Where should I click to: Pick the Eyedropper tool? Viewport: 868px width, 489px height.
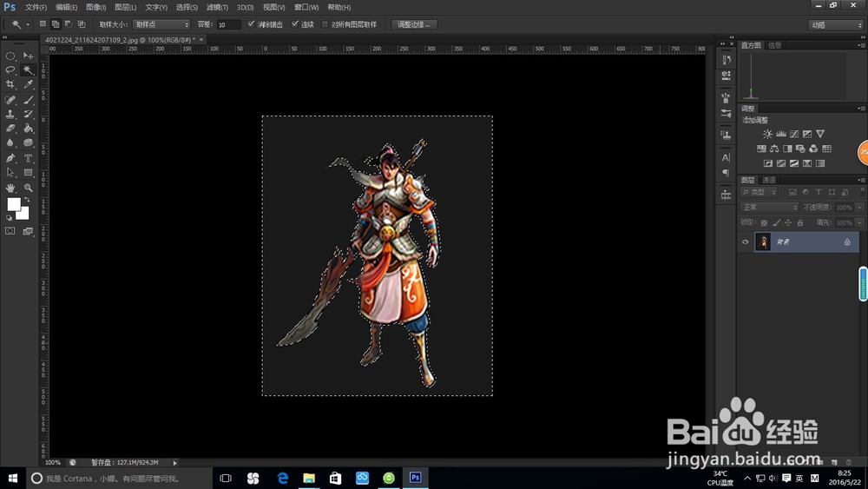coord(28,84)
